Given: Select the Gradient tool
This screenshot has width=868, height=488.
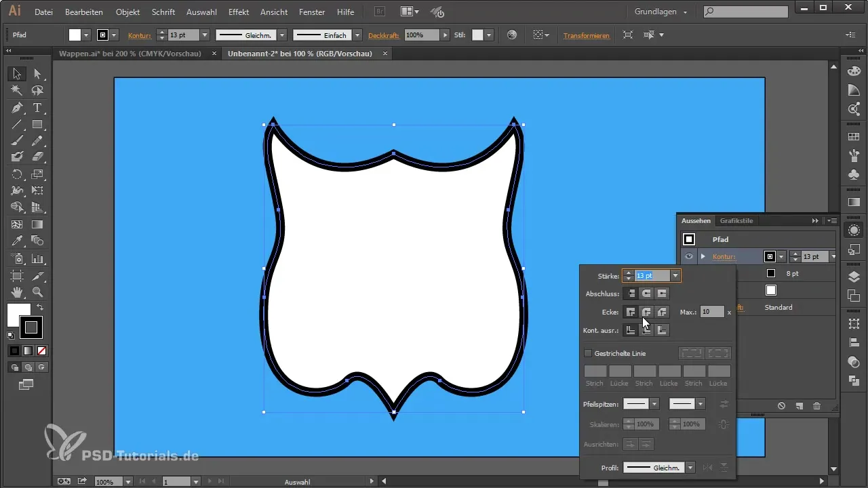Looking at the screenshot, I should tap(37, 224).
